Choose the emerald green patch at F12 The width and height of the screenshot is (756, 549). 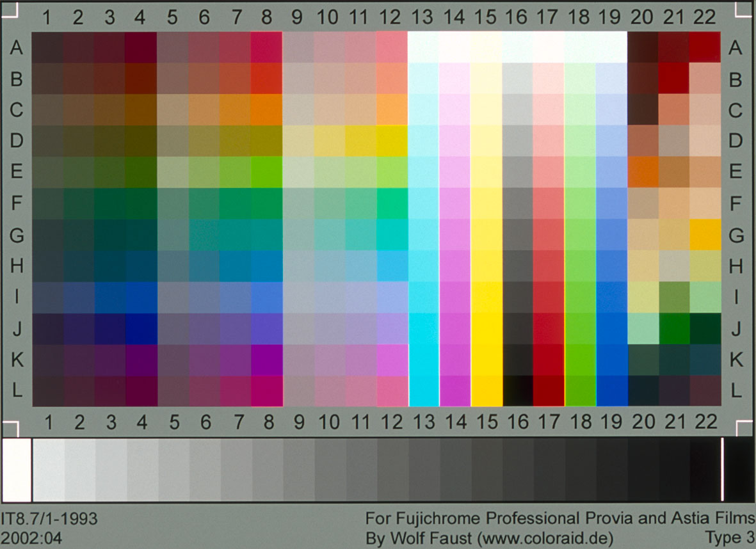click(392, 203)
